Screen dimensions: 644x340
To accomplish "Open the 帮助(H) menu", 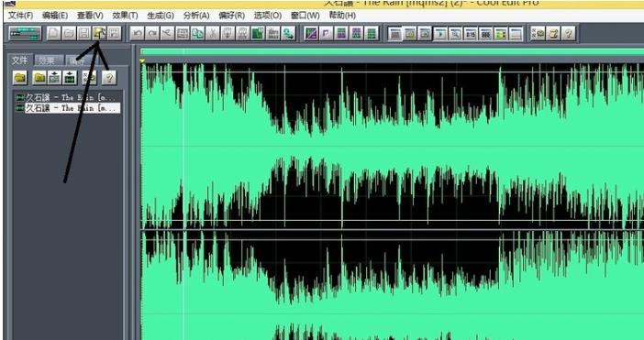I will point(342,16).
